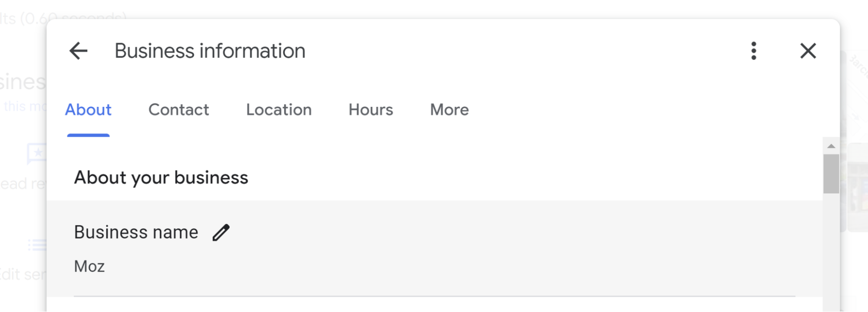Image resolution: width=868 pixels, height=312 pixels.
Task: Click the dimmed list icon behind dialog
Action: (x=36, y=245)
